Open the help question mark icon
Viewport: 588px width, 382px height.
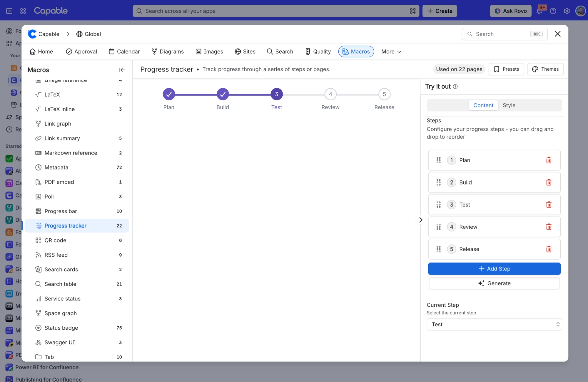pyautogui.click(x=553, y=11)
